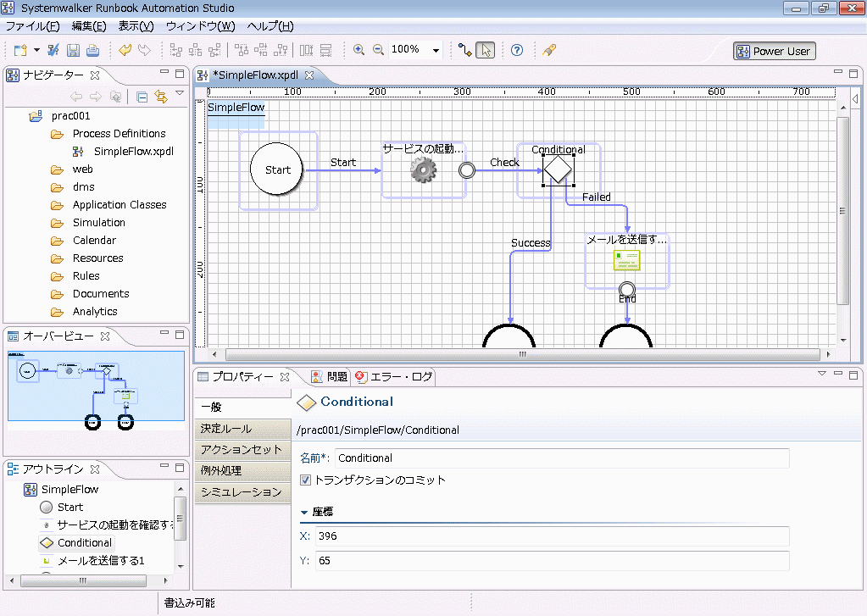The width and height of the screenshot is (867, 616).
Task: Click the Rules folder icon
Action: click(x=57, y=276)
